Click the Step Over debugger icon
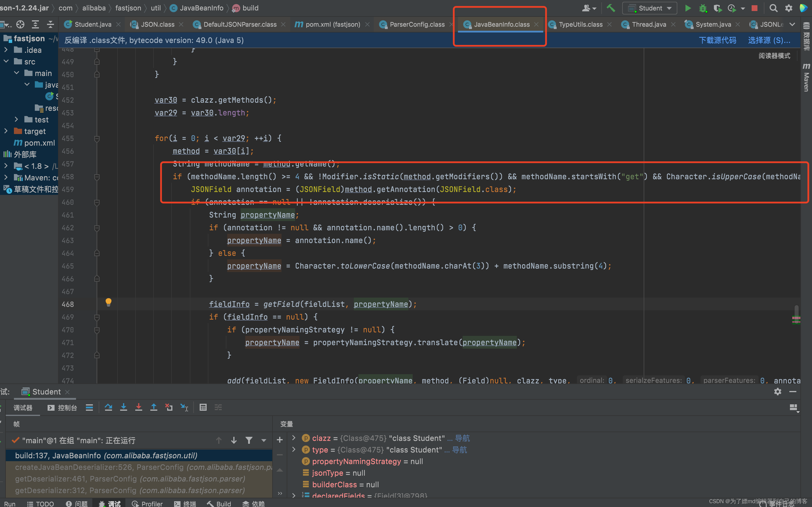The width and height of the screenshot is (812, 507). pyautogui.click(x=108, y=408)
